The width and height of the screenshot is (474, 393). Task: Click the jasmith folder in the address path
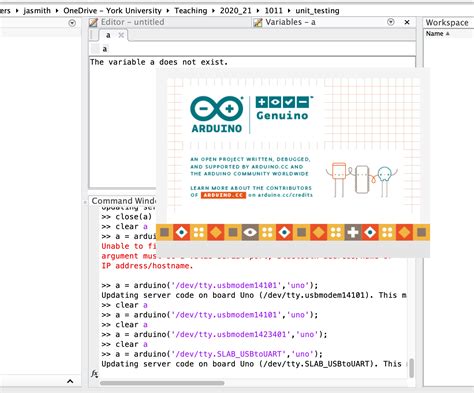[x=37, y=11]
